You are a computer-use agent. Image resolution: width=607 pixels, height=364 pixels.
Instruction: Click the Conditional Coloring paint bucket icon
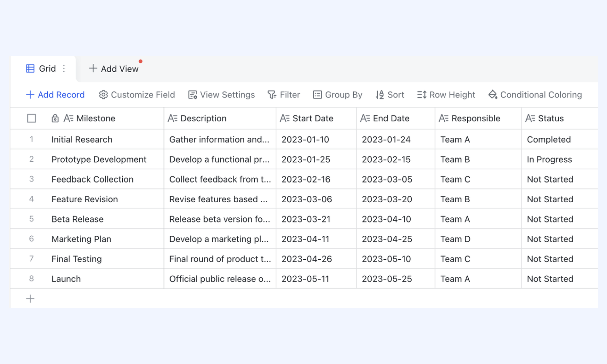493,95
